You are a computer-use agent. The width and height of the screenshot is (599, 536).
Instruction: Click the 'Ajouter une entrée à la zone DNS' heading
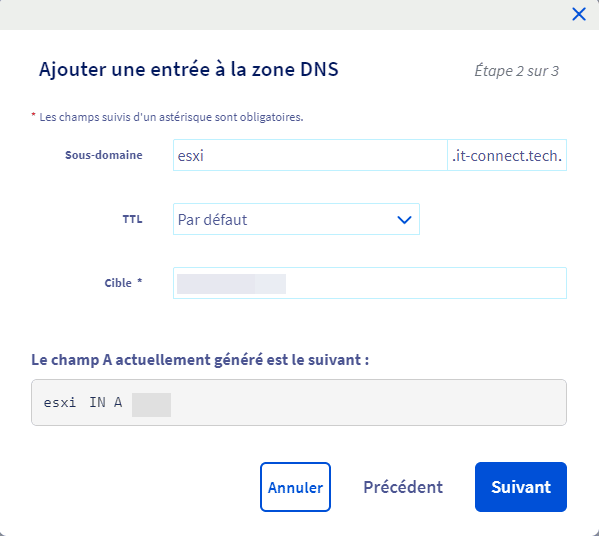click(x=189, y=70)
